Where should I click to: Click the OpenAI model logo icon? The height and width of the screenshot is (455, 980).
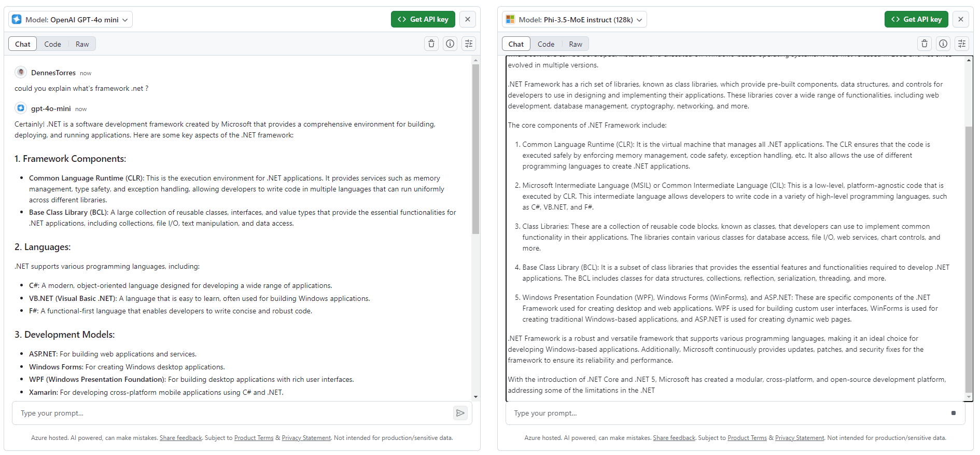point(17,19)
